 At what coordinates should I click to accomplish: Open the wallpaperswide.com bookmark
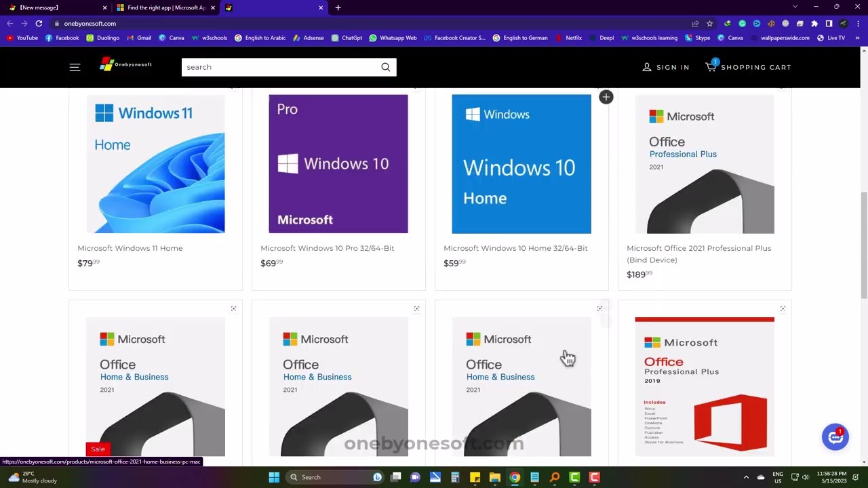click(x=780, y=38)
